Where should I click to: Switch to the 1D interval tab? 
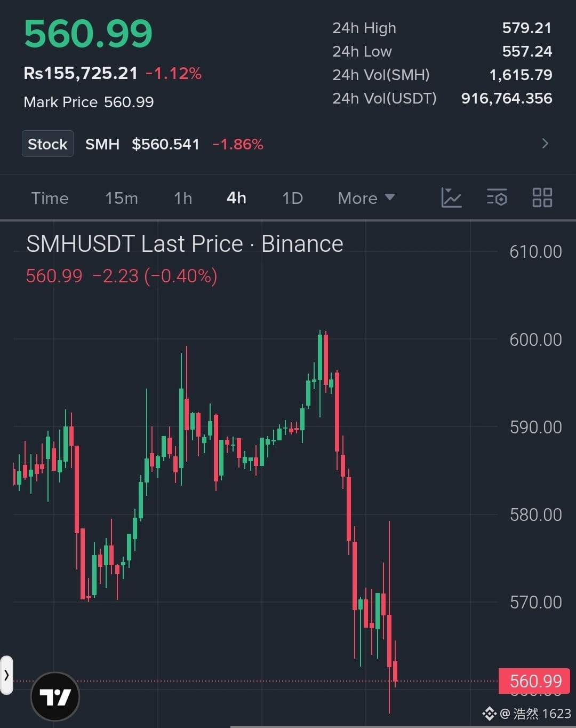(x=292, y=198)
